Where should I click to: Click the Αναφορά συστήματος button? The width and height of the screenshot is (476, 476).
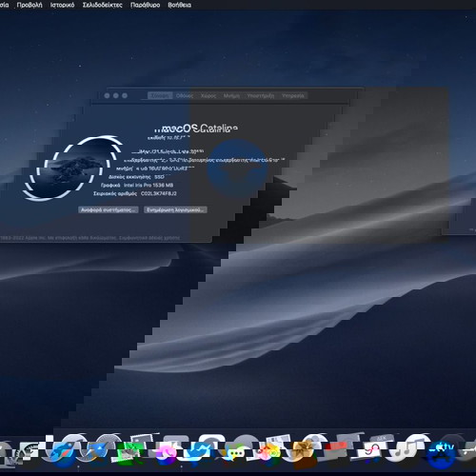click(x=109, y=209)
